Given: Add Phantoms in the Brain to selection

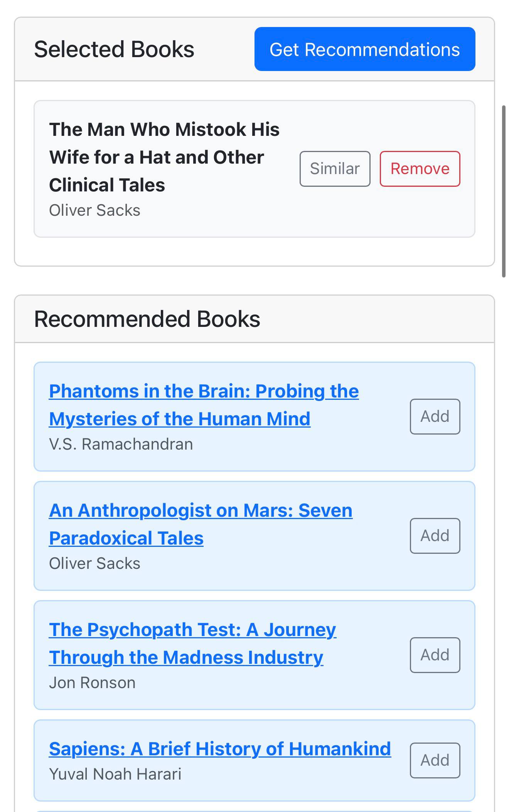Looking at the screenshot, I should click(x=435, y=416).
